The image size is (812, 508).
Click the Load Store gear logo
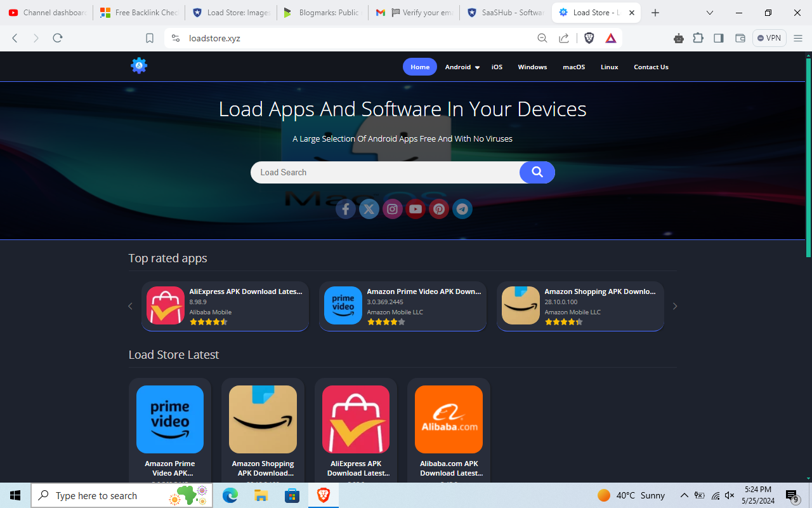click(139, 65)
